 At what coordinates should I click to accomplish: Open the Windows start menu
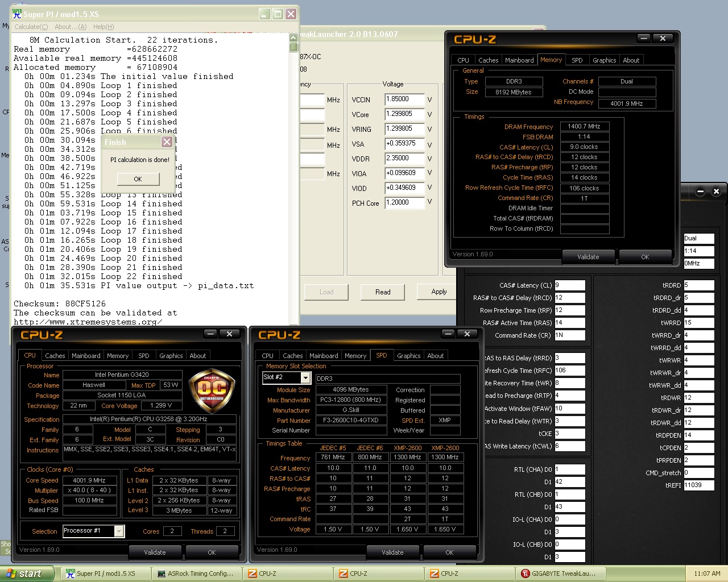click(27, 573)
